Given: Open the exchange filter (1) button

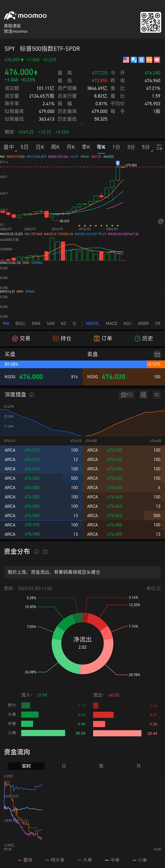Looking at the screenshot, I should (126, 395).
